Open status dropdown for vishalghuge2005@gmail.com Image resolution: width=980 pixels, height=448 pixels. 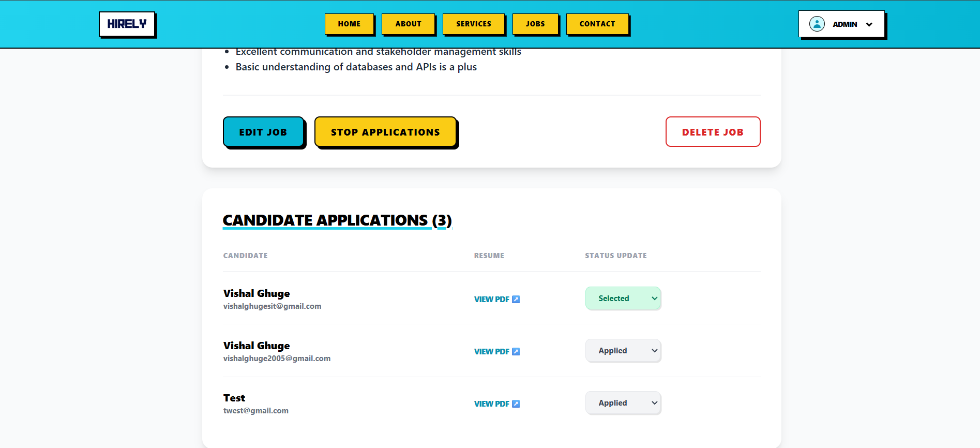tap(623, 351)
